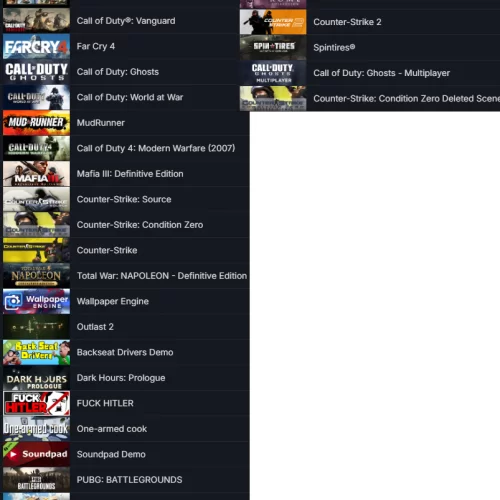
Task: Click the 'Spintires®' title text
Action: click(334, 47)
